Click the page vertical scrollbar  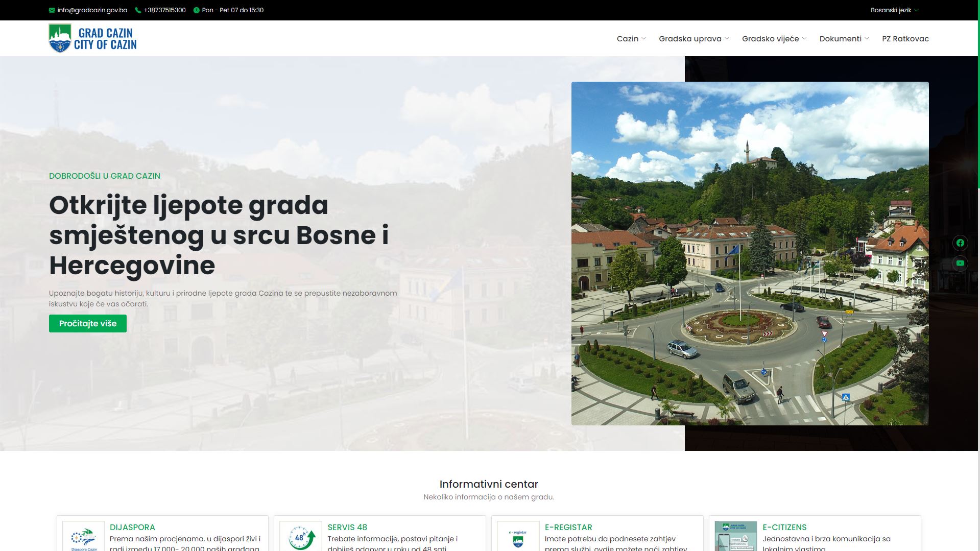pos(978,94)
